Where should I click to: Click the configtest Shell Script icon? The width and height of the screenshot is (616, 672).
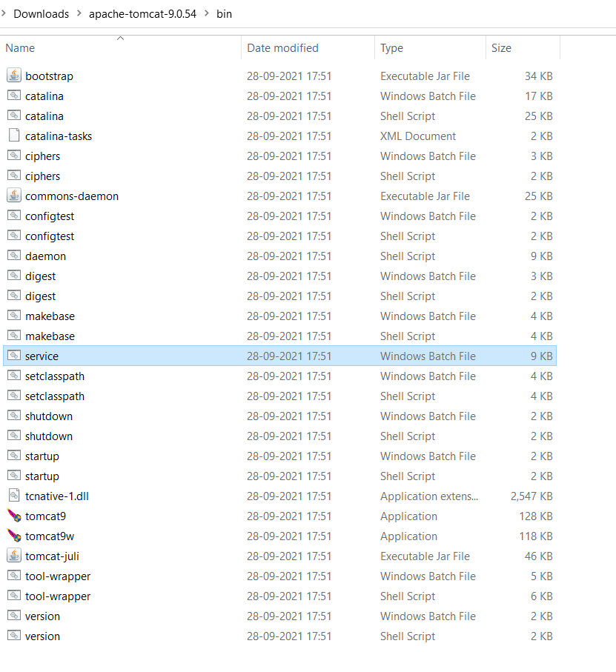[14, 236]
